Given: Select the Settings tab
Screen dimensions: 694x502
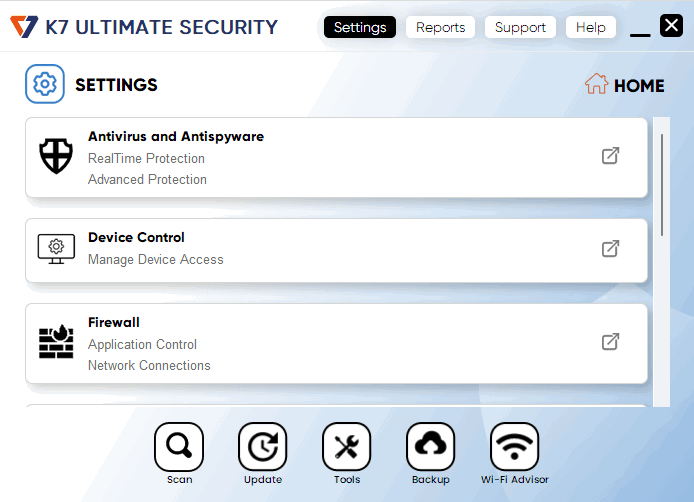Looking at the screenshot, I should pos(360,27).
